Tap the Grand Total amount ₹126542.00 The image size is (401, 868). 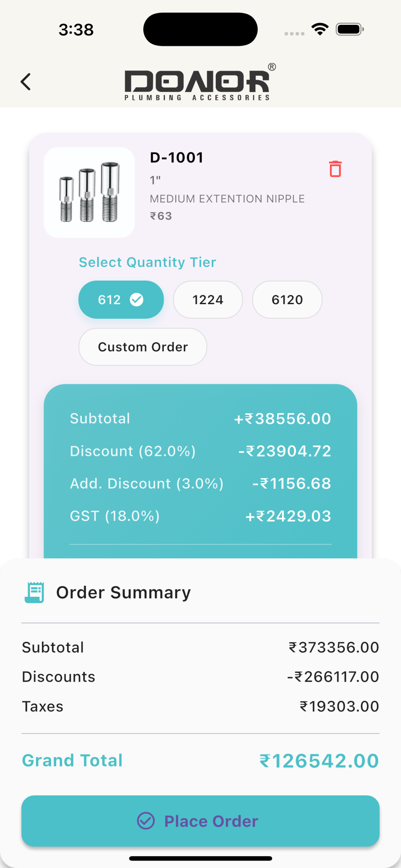(x=319, y=761)
